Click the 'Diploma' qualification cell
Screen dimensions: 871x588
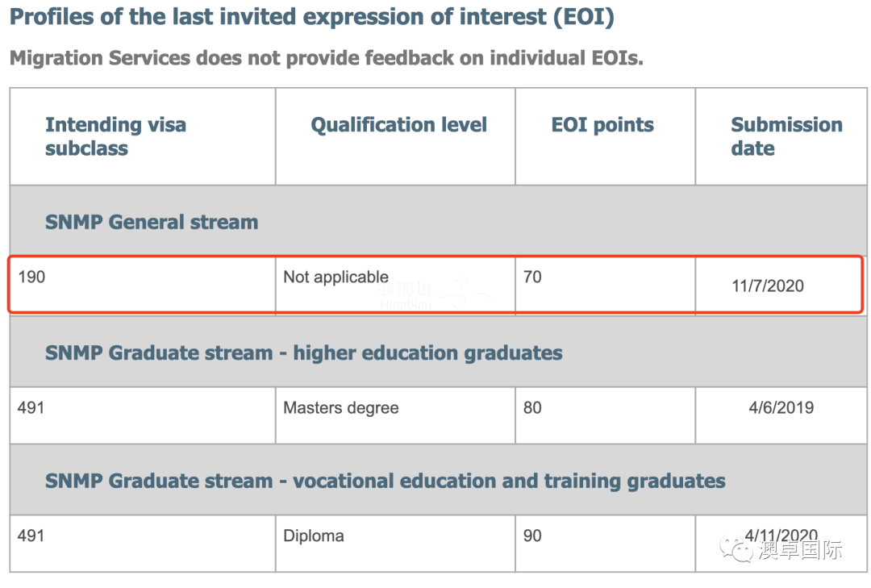tap(395, 544)
